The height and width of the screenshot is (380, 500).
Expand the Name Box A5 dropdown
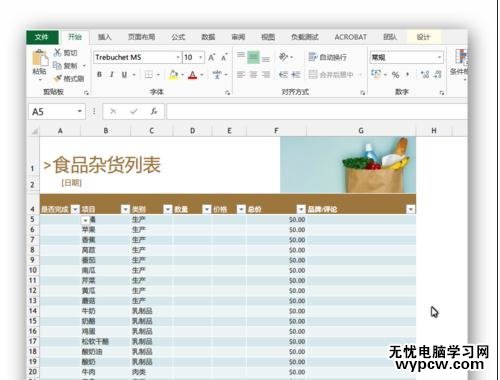[80, 111]
